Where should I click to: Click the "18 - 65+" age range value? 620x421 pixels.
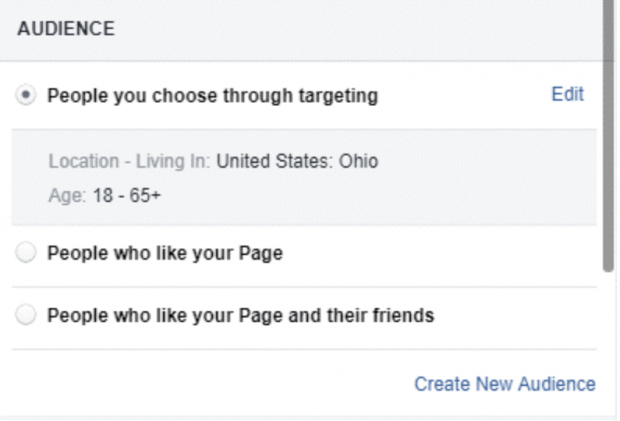tap(127, 195)
